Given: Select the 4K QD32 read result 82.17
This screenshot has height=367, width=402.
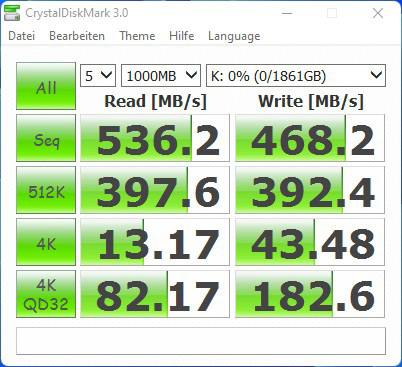Looking at the screenshot, I should [155, 294].
